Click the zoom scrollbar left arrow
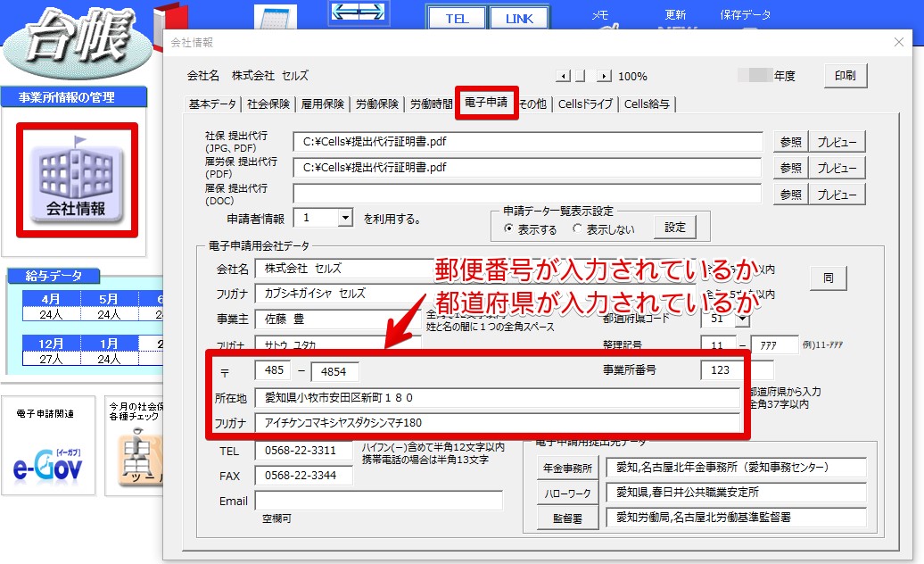 (564, 76)
